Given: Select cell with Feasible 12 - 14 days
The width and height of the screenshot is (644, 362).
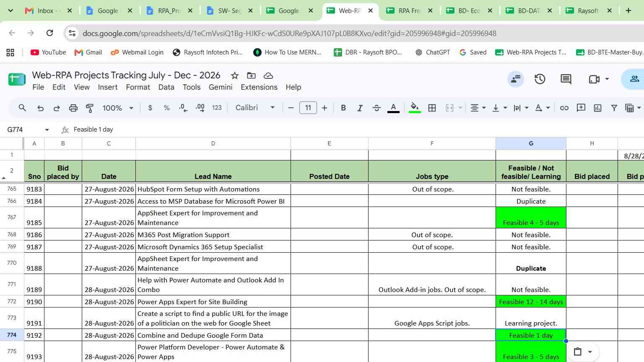Looking at the screenshot, I should (x=531, y=302).
